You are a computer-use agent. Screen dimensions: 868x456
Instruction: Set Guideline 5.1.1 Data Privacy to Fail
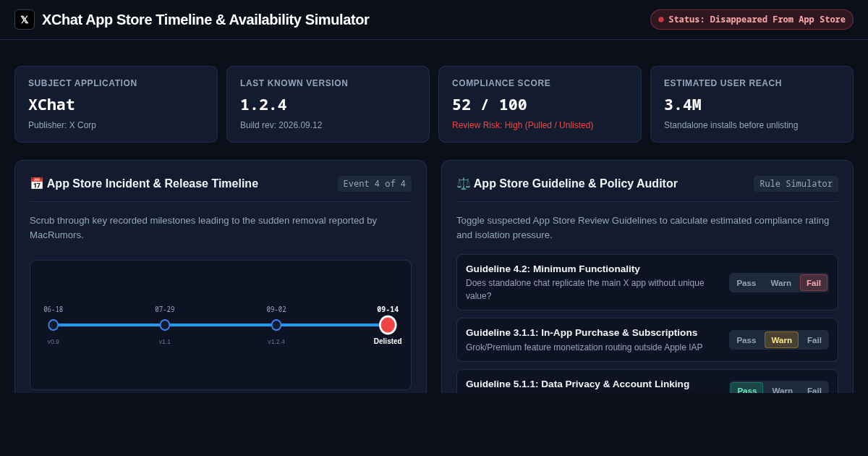point(814,389)
